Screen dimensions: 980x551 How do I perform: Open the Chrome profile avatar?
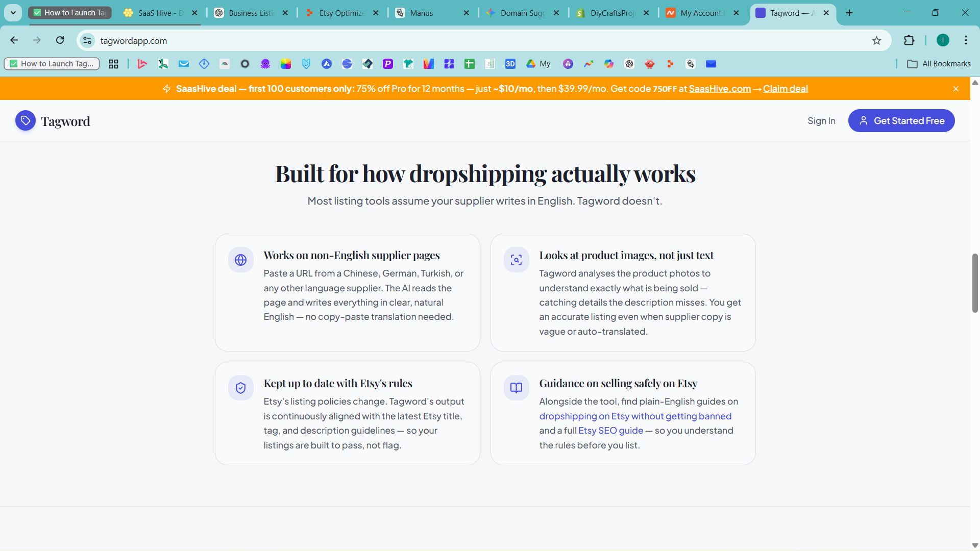tap(943, 40)
